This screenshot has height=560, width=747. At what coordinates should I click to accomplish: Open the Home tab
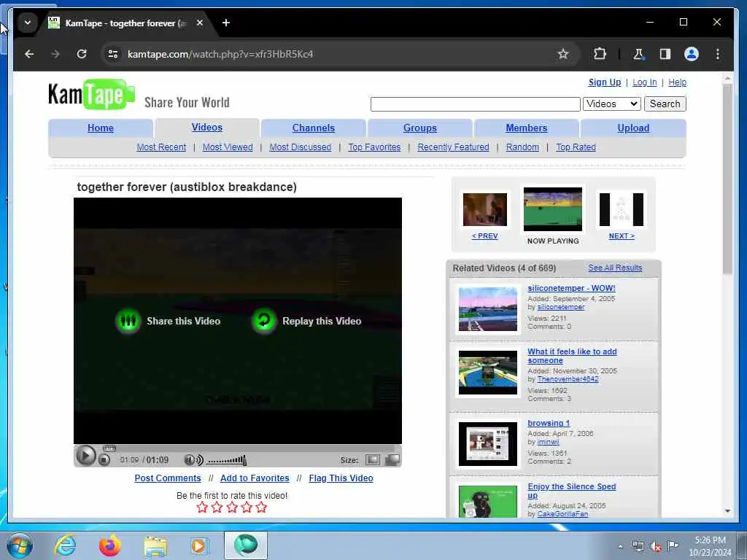pyautogui.click(x=101, y=128)
